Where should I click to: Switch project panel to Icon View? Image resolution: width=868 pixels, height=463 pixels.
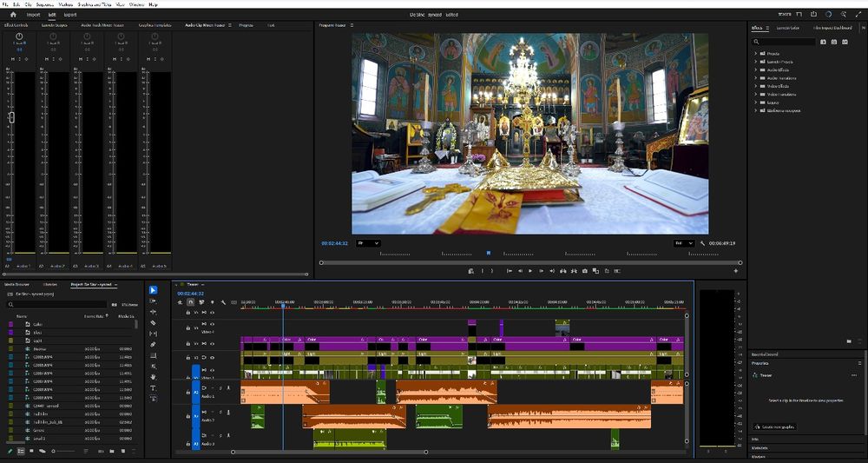click(31, 452)
